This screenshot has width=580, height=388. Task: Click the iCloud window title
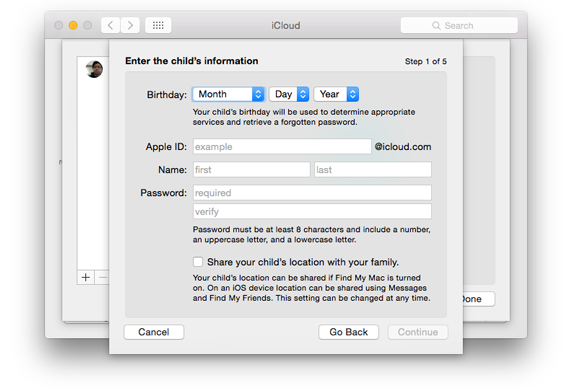pos(286,26)
